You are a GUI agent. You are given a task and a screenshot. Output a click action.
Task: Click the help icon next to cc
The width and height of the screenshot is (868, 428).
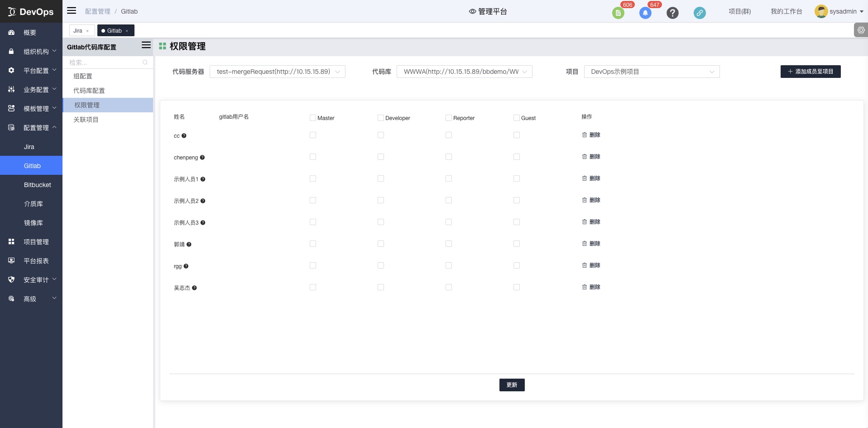click(184, 136)
